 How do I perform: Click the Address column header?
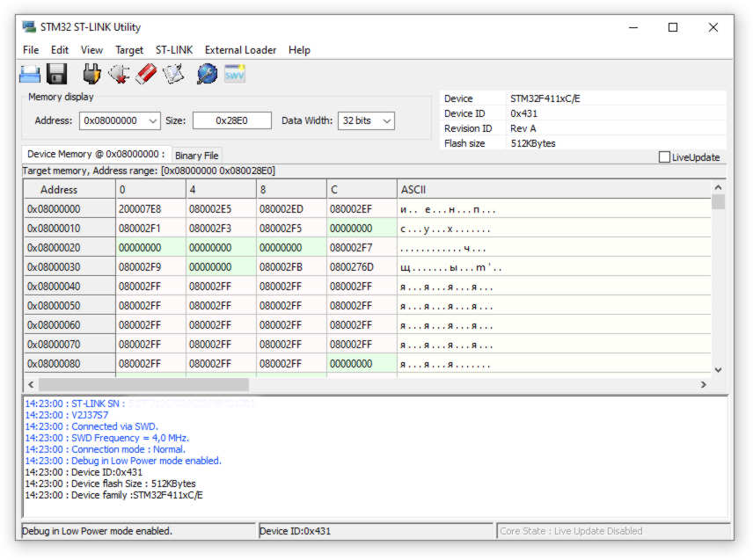tap(69, 190)
